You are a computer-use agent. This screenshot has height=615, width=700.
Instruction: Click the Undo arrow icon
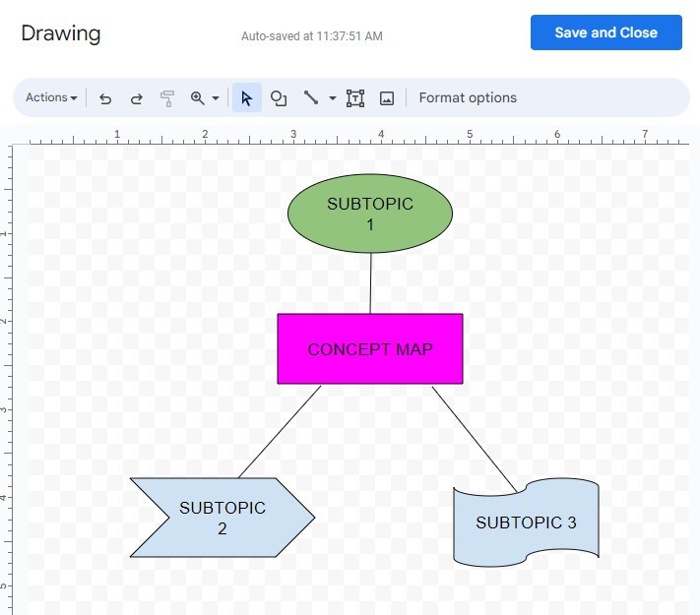pyautogui.click(x=105, y=97)
